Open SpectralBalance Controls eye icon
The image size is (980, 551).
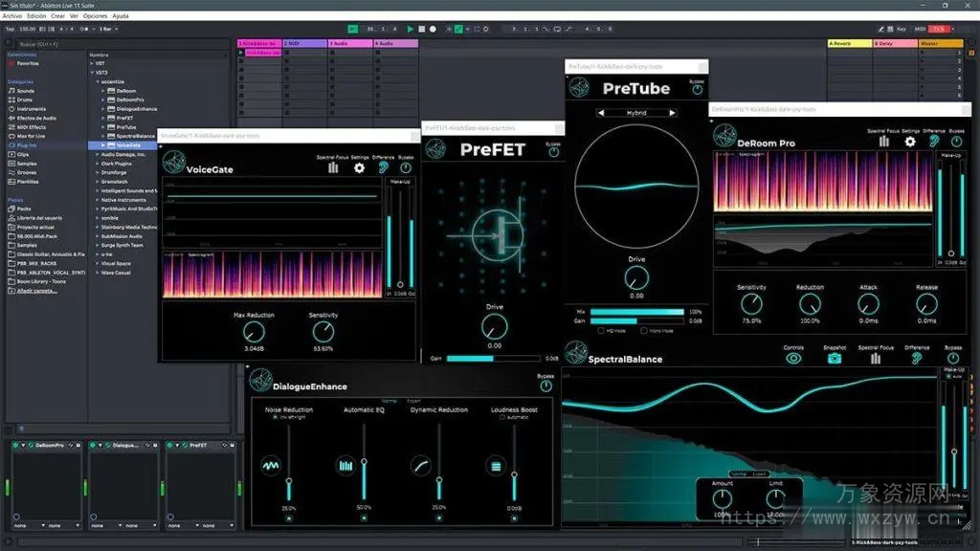pos(794,357)
